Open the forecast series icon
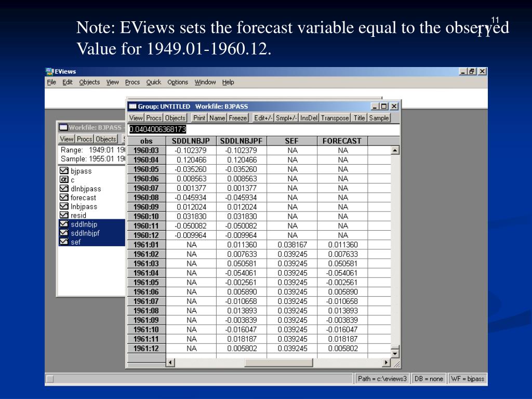 coord(64,197)
